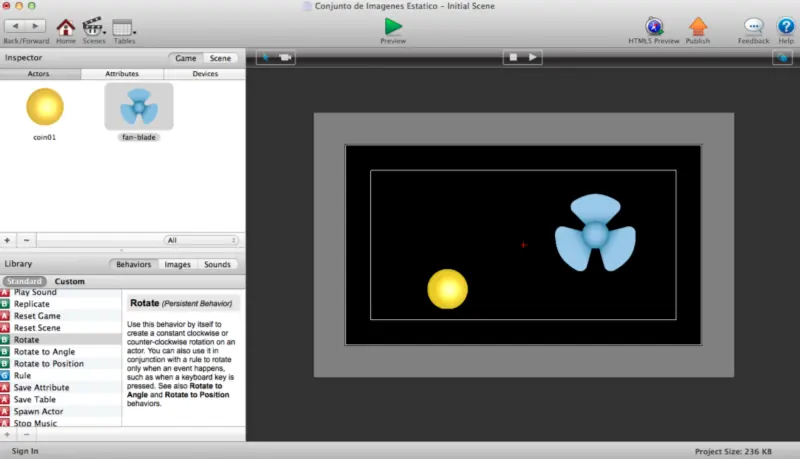The width and height of the screenshot is (800, 459).
Task: Select Stop Music behavior
Action: point(60,422)
